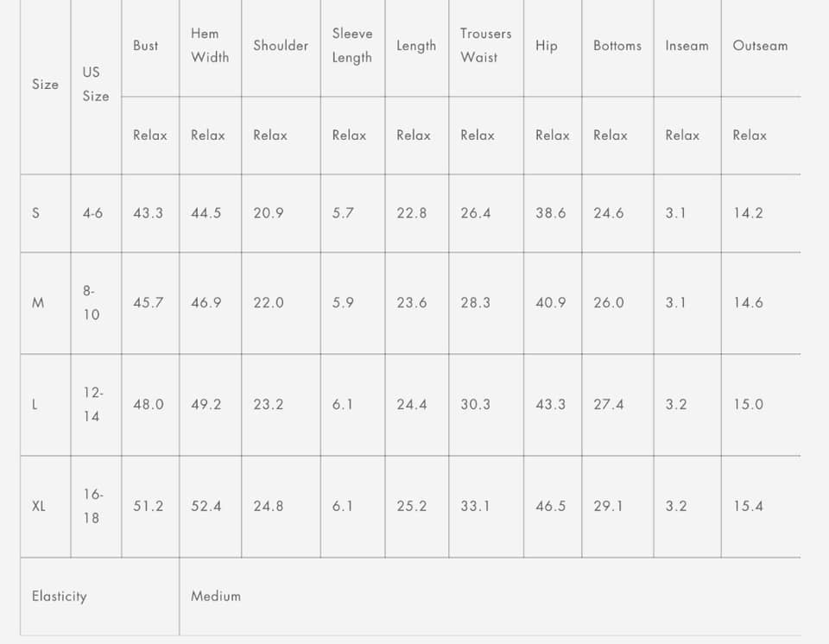Click the Medium elasticity value
Viewport: 829px width, 644px height.
click(216, 597)
